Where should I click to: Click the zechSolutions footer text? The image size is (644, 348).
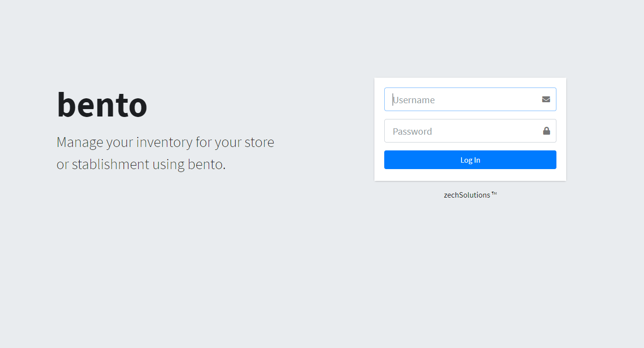point(470,195)
